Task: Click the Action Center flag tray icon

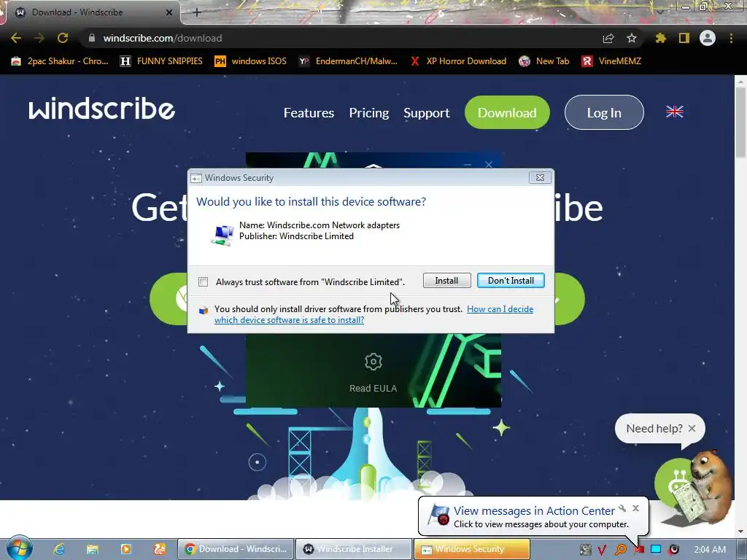Action: point(639,550)
